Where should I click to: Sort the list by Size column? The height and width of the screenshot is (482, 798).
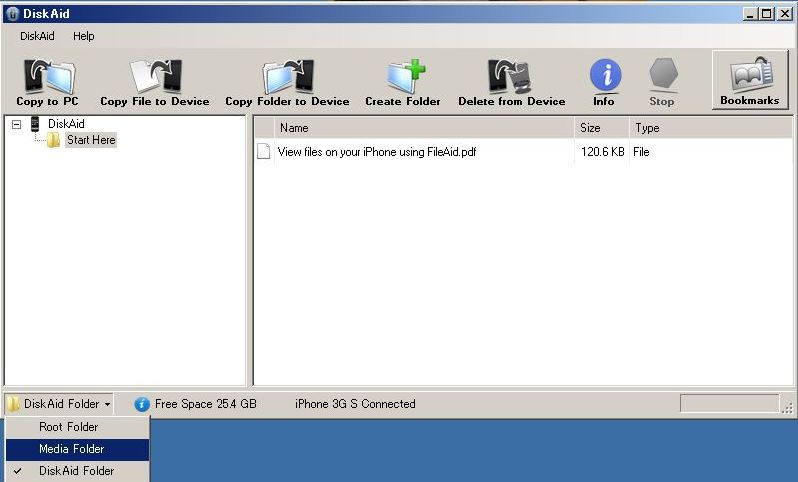[x=602, y=128]
